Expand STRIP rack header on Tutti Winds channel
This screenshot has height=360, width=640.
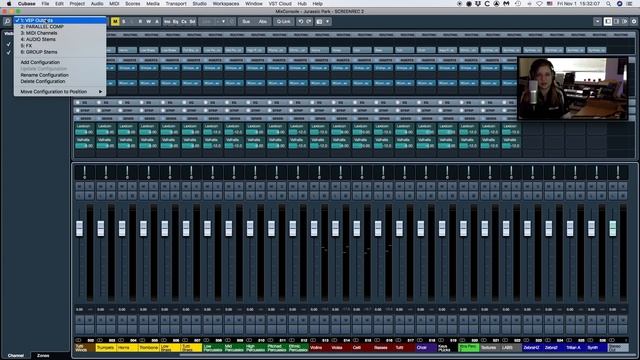coord(84,111)
